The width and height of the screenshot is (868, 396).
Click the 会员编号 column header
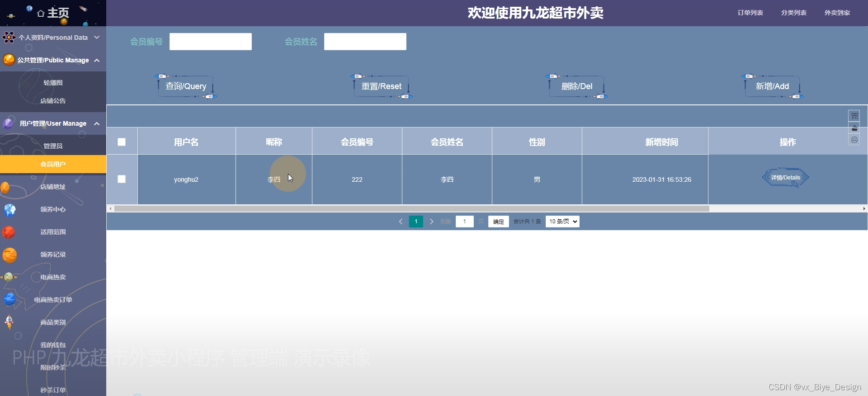357,142
